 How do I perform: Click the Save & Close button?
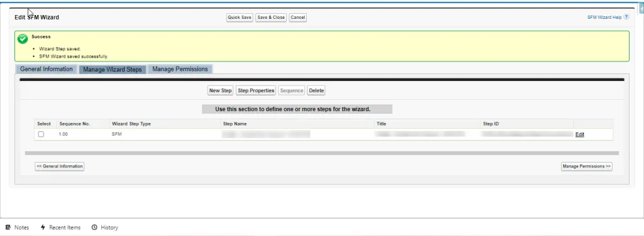point(271,18)
